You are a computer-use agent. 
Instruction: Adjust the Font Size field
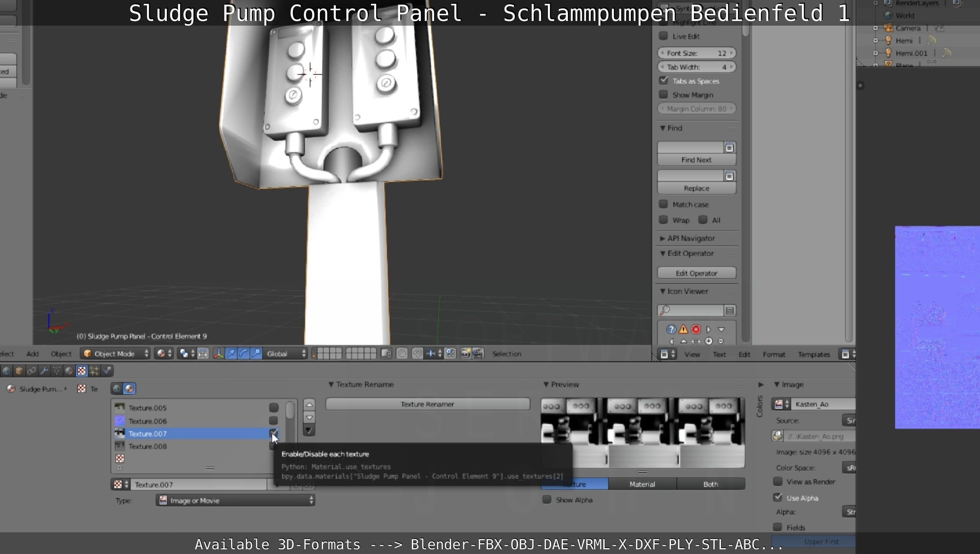point(696,53)
